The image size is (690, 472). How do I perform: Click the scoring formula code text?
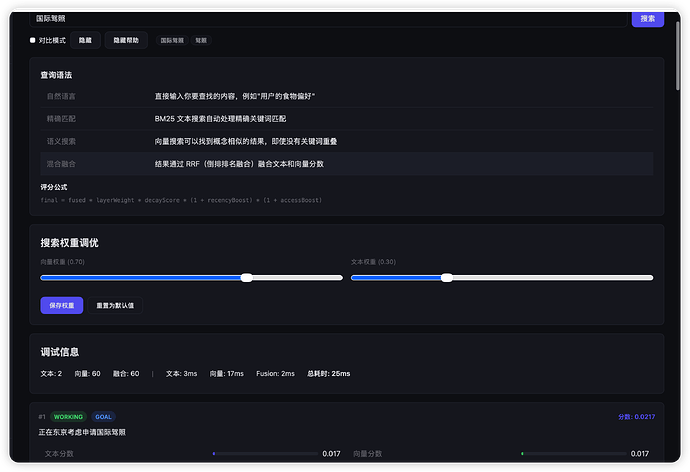click(x=181, y=200)
